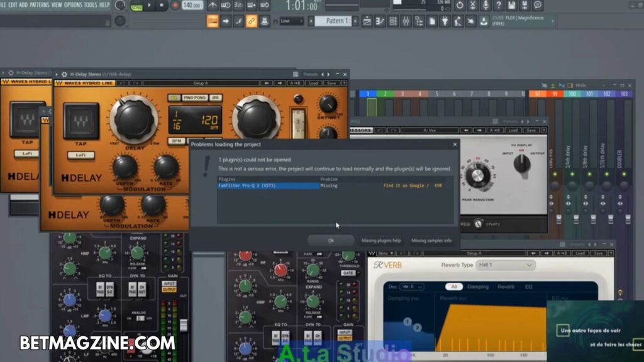Click the plugin picker plug icon
Image resolution: width=644 pixels, height=362 pixels.
pyautogui.click(x=445, y=21)
